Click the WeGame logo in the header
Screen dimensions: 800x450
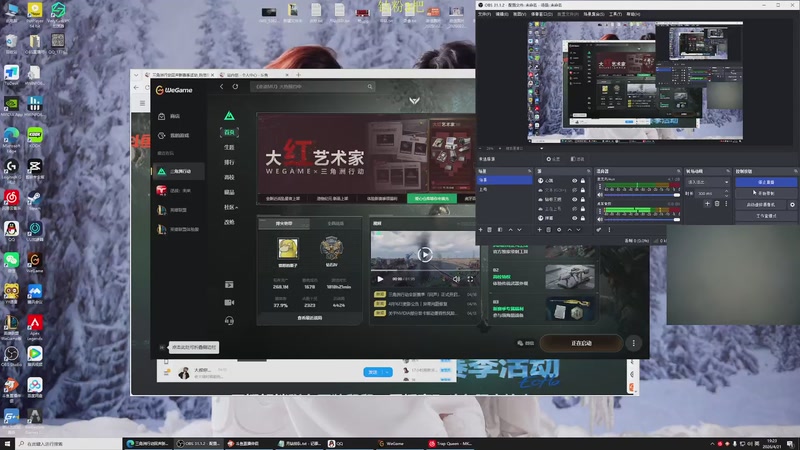(x=174, y=90)
